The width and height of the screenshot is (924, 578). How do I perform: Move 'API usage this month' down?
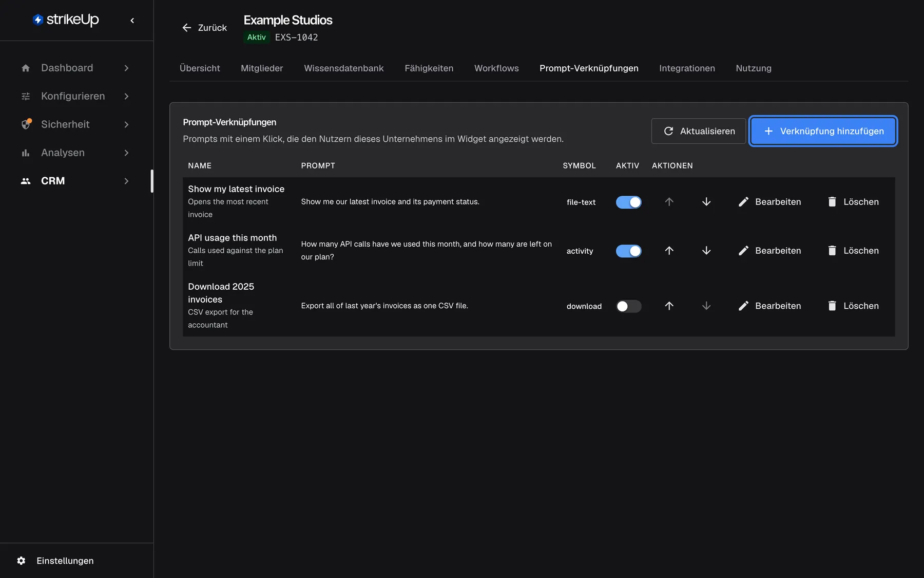click(706, 251)
